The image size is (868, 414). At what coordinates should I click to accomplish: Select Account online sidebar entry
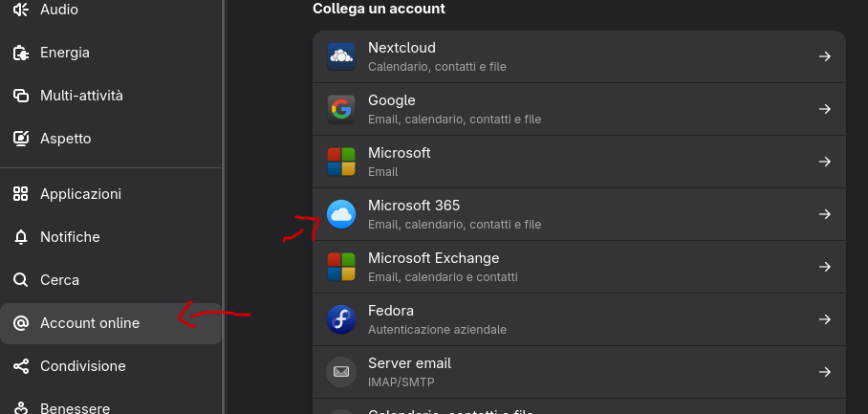click(x=90, y=323)
